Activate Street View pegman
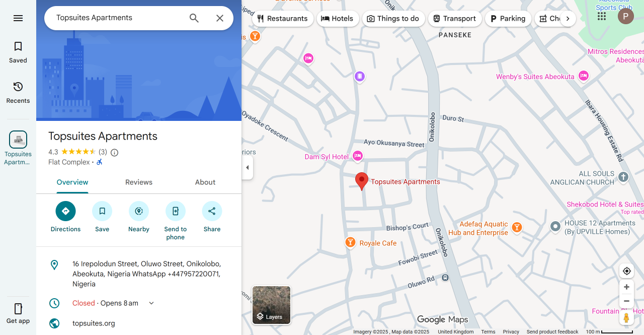Screen dimensions: 644x335 coord(626,318)
